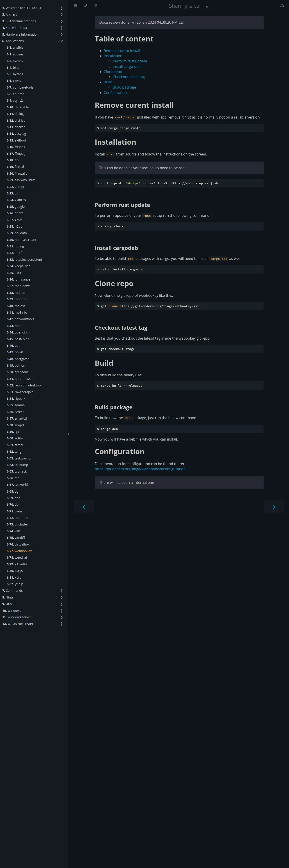
Task: Collapse the Applications section chevron
Action: (61, 41)
